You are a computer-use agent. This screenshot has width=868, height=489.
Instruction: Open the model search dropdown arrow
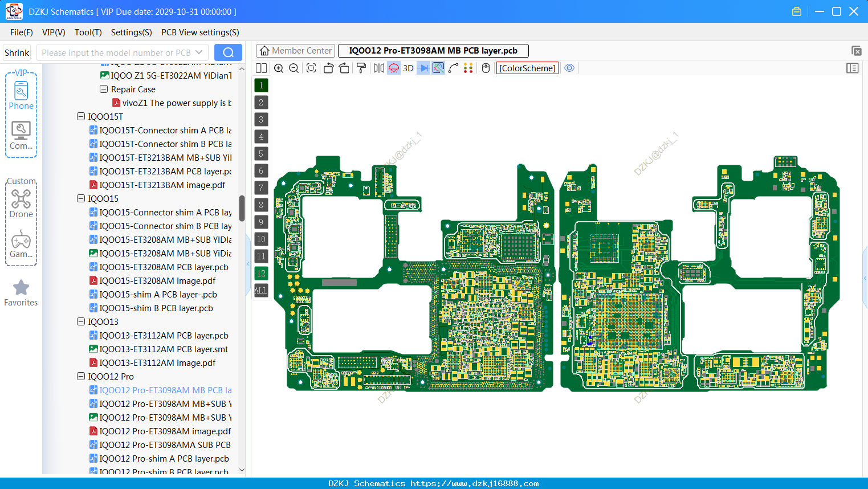tap(199, 52)
